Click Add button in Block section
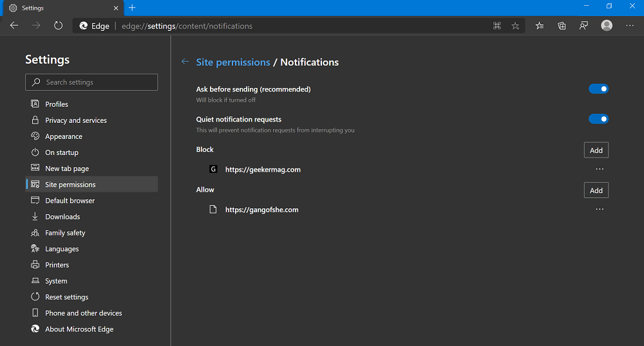Image resolution: width=644 pixels, height=346 pixels. [x=596, y=150]
